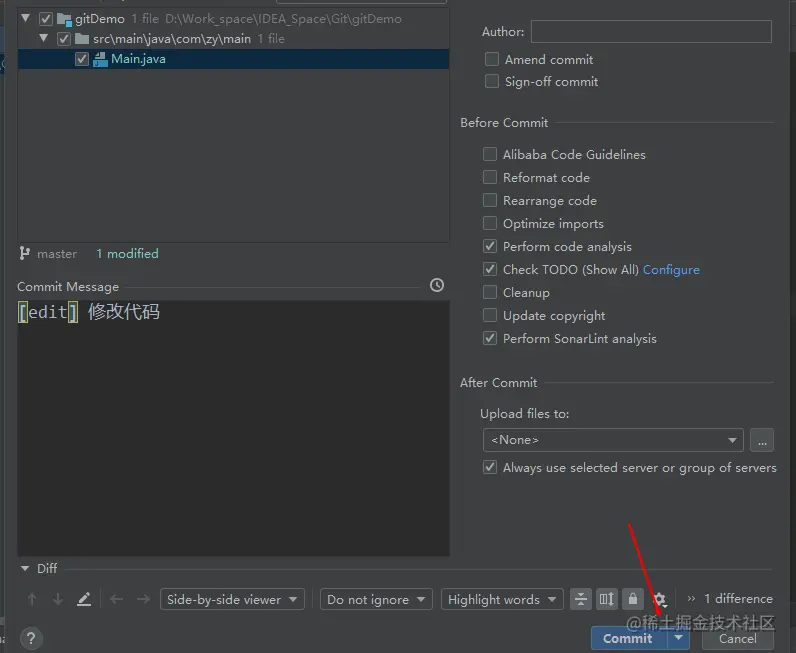Uncheck the src\main\java\com\zy\main folder checkbox
796x653 pixels.
tap(63, 39)
